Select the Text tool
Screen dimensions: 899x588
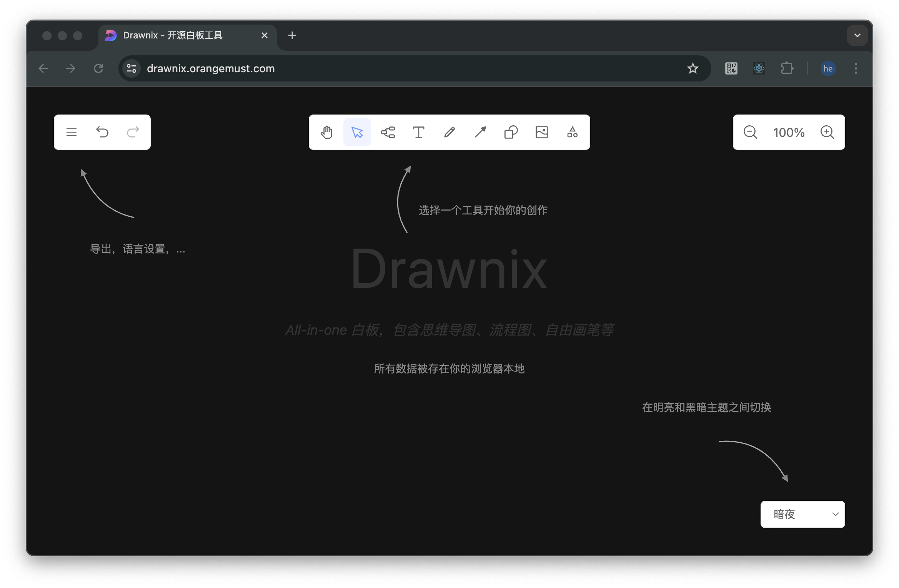tap(419, 132)
